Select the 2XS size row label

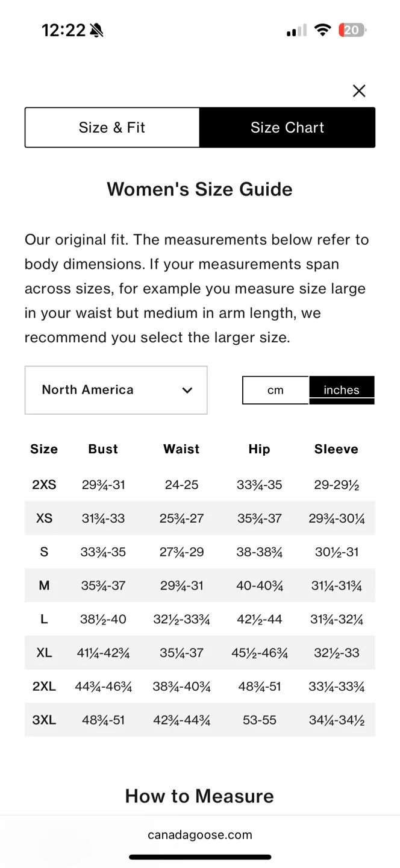pyautogui.click(x=44, y=485)
